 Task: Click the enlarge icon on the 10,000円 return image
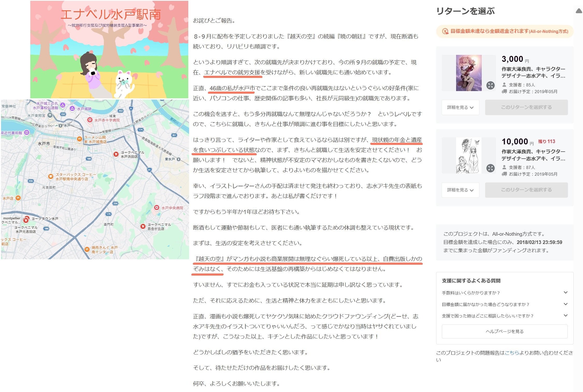(x=490, y=168)
